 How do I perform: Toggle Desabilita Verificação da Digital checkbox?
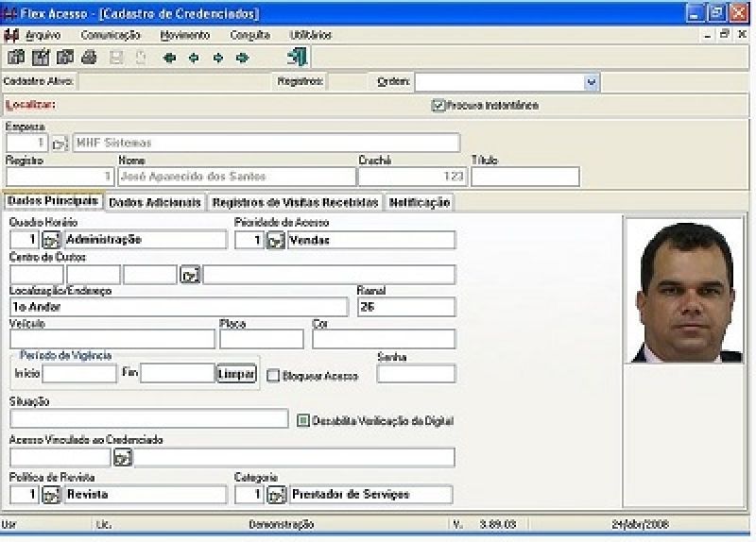303,421
